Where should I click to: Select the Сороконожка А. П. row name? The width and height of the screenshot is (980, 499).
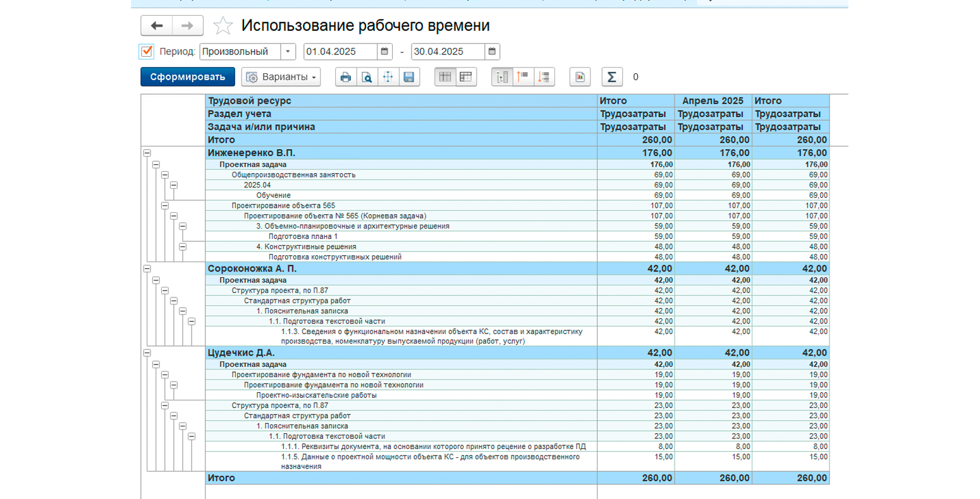(252, 268)
